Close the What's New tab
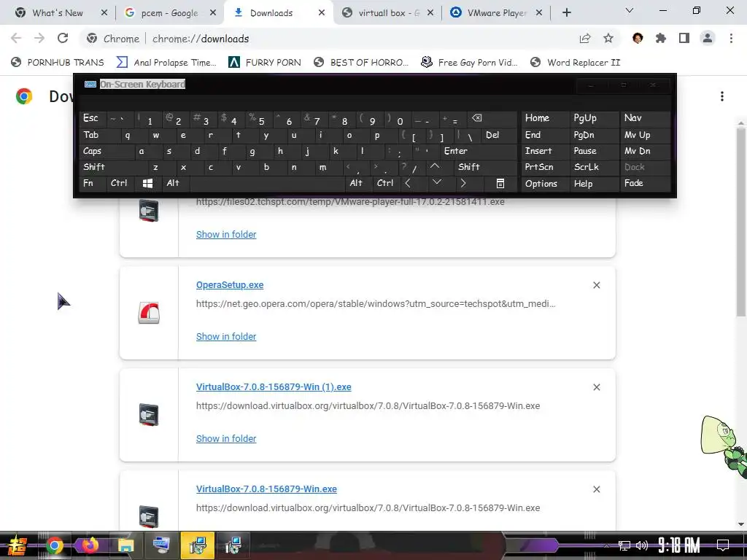 (x=104, y=13)
